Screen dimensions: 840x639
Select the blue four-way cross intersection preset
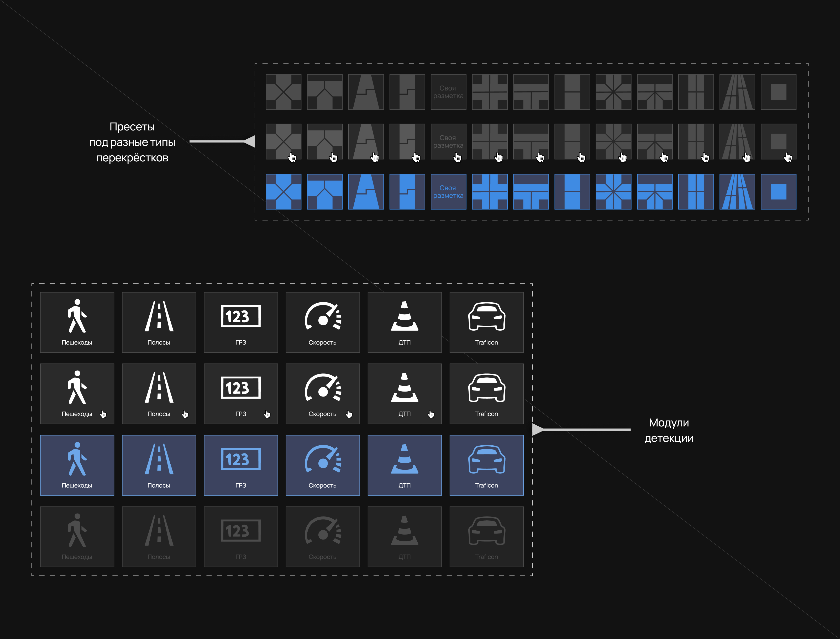tap(490, 192)
